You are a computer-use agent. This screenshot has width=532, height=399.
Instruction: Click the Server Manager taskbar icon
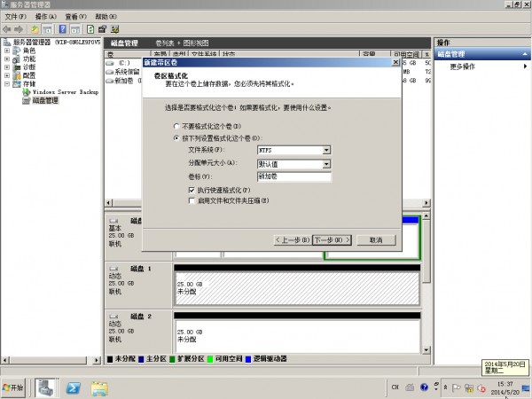(x=46, y=387)
